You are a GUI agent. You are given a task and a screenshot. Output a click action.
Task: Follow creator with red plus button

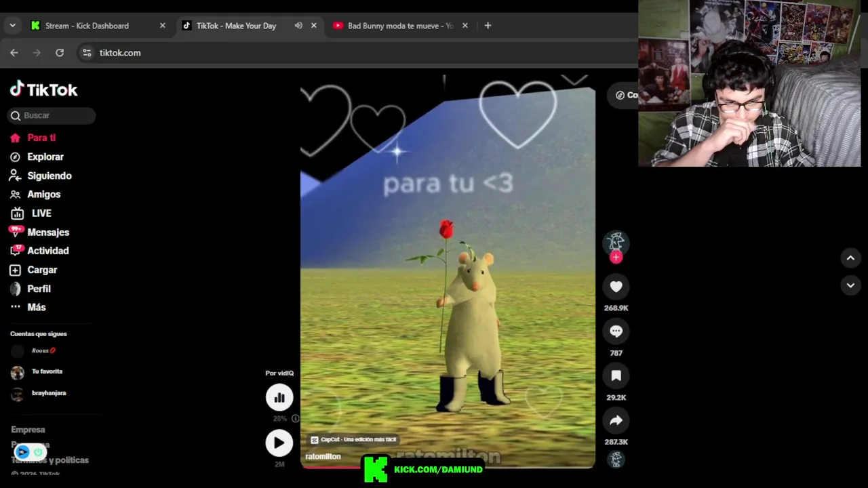(x=616, y=258)
